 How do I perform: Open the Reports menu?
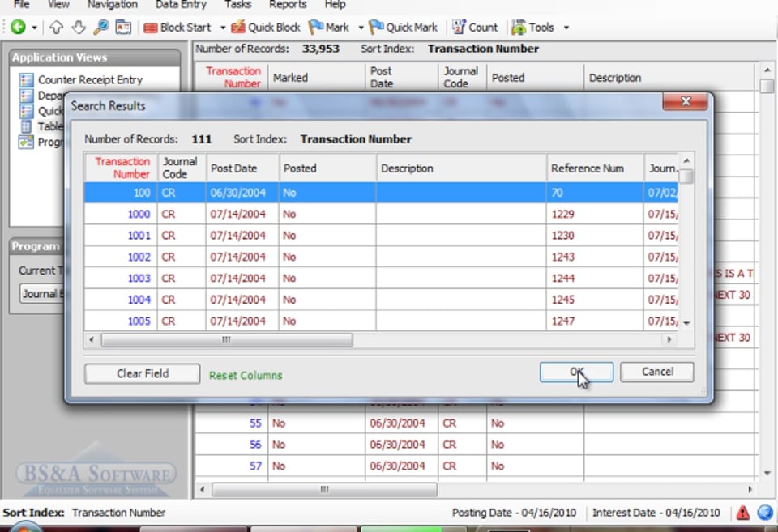(x=288, y=5)
